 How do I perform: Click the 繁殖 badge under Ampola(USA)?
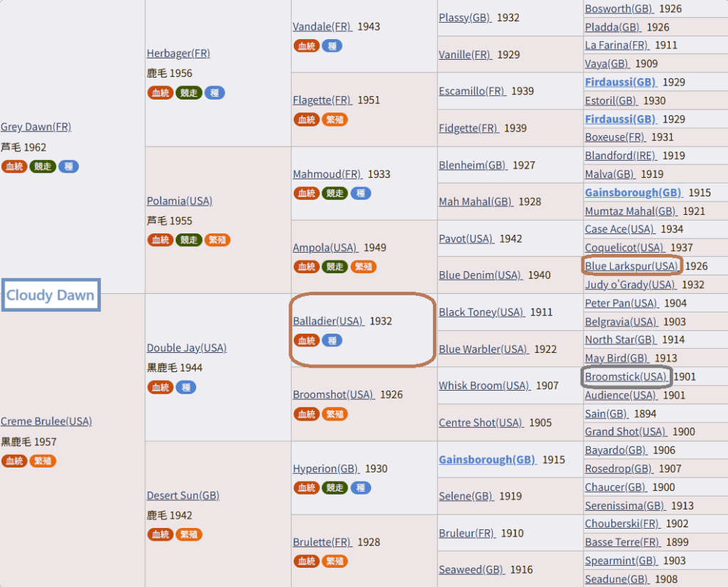coord(364,267)
